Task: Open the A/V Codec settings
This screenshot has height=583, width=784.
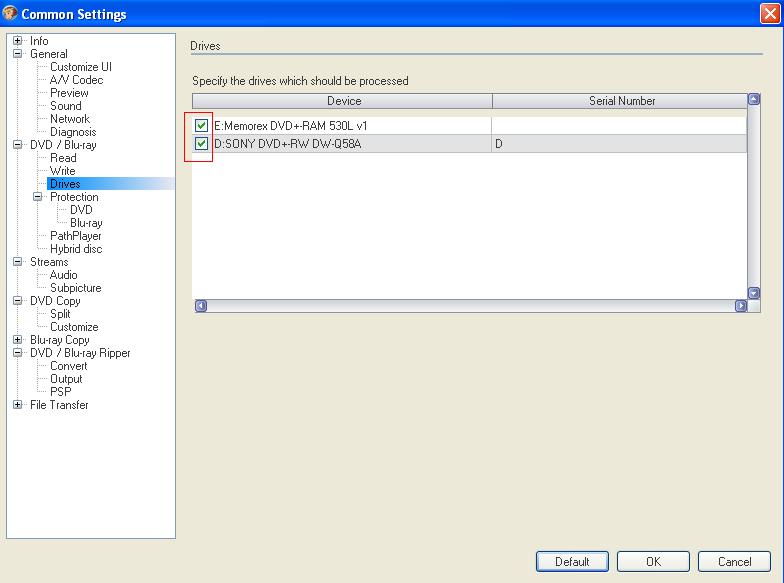Action: [76, 80]
